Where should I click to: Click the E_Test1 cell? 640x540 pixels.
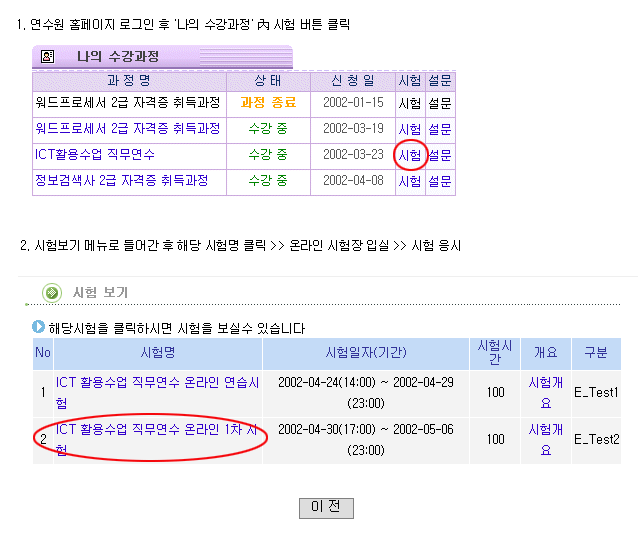[x=596, y=393]
